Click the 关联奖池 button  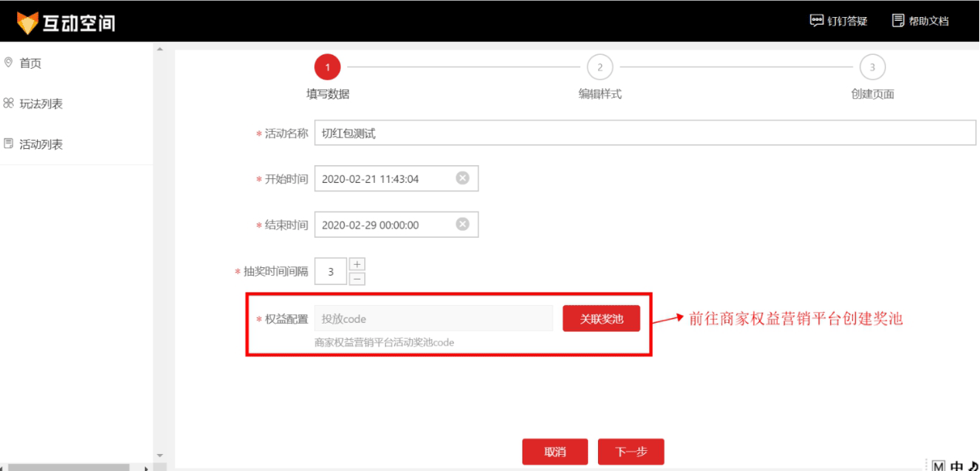pyautogui.click(x=601, y=319)
